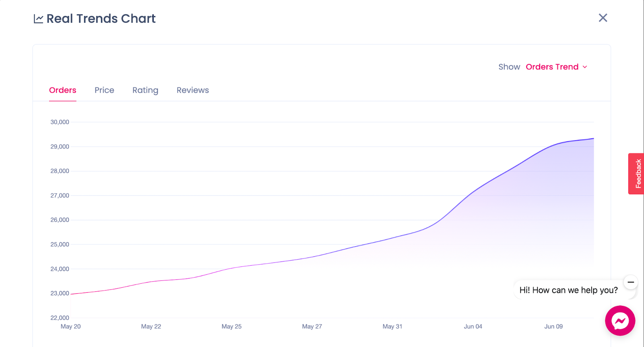Viewport: 644px width, 347px height.
Task: Click the 'Show' label text
Action: point(509,67)
